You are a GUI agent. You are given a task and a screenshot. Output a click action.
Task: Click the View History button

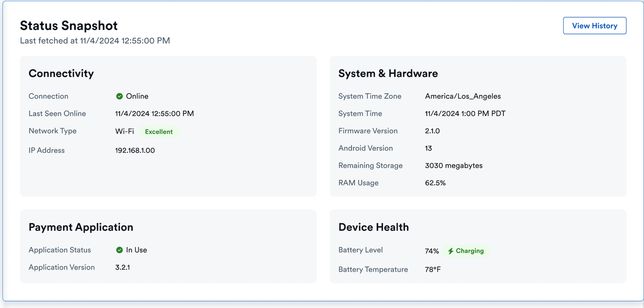tap(594, 26)
